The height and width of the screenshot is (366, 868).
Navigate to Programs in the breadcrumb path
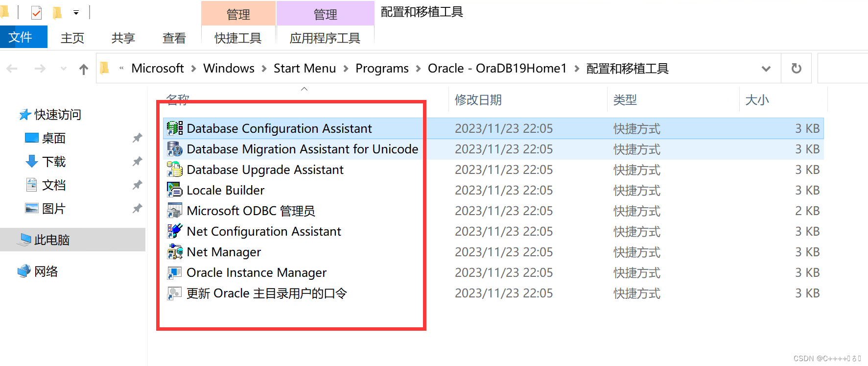[x=382, y=69]
